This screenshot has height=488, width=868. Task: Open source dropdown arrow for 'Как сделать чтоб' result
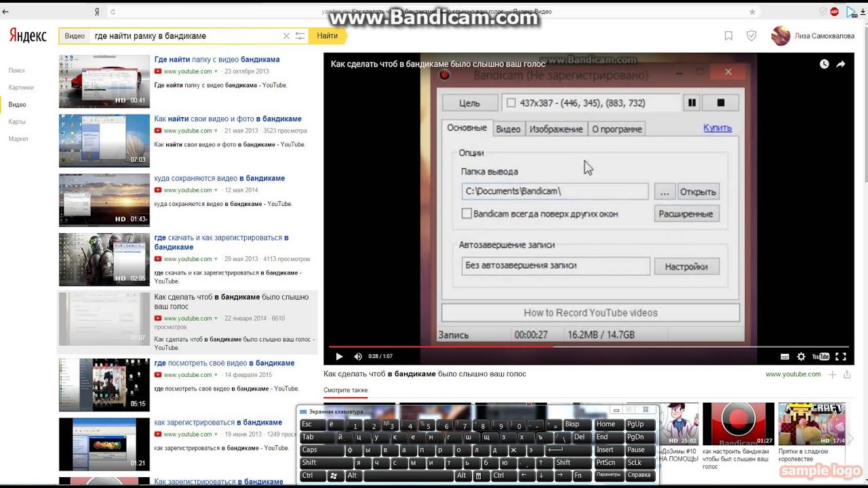216,318
